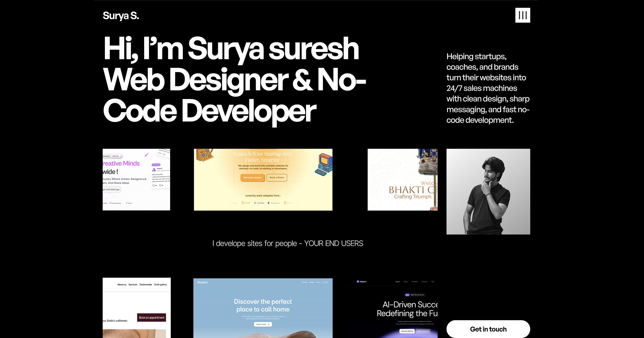644x338 pixels.
Task: Click Get early access in startup preview
Action: (253, 178)
